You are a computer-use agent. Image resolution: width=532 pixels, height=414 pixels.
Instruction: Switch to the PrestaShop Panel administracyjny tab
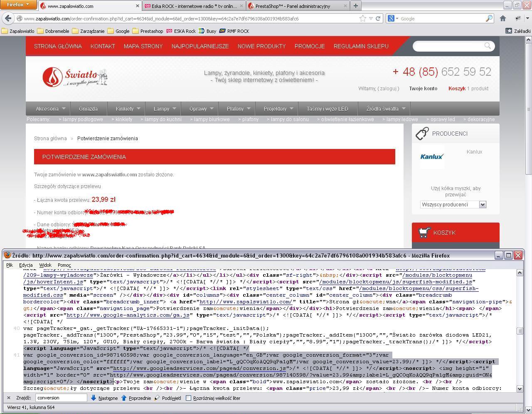(298, 6)
